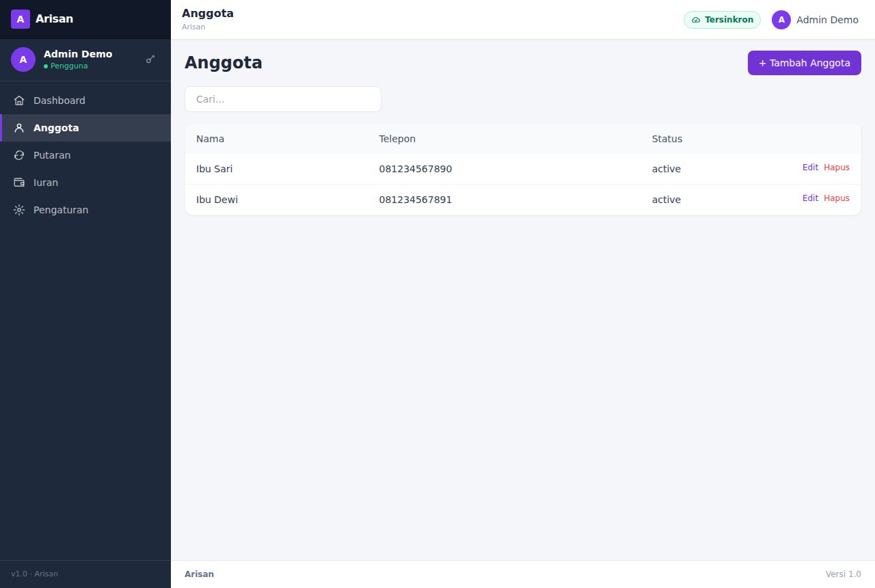The image size is (875, 588).
Task: Click the cloud icon in Tersinkron badge
Action: pyautogui.click(x=696, y=20)
